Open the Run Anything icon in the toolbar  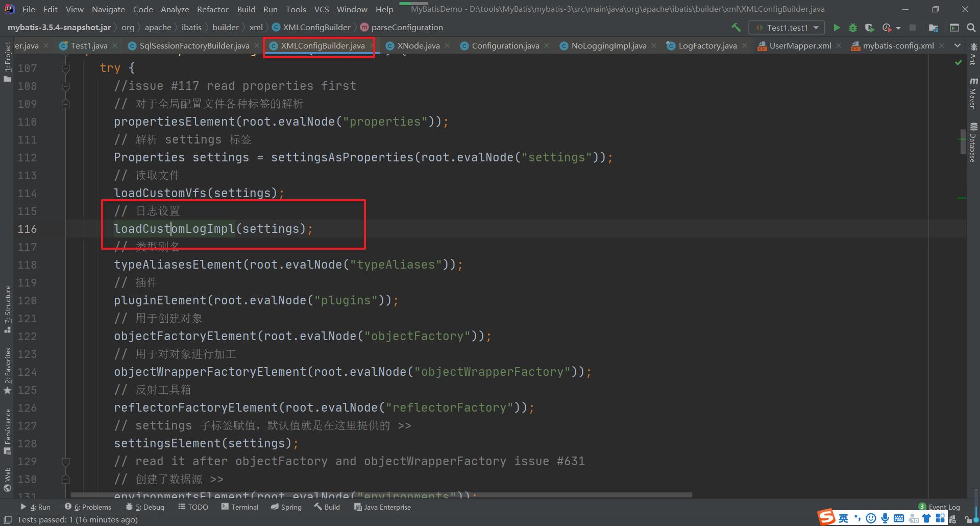tap(954, 28)
